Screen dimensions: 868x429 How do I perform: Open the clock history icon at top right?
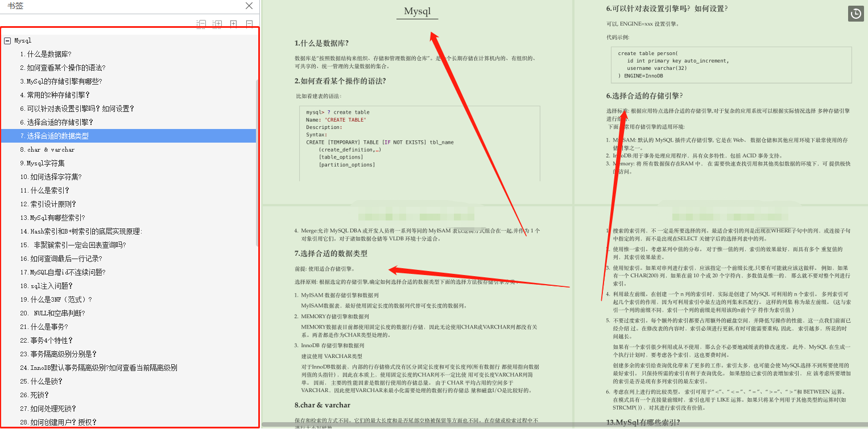pyautogui.click(x=856, y=14)
